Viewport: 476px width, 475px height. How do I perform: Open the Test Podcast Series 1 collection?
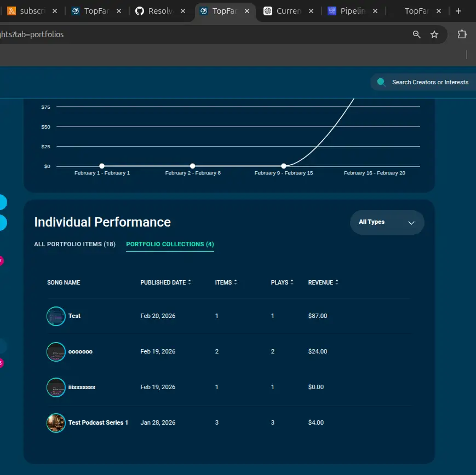tap(98, 422)
